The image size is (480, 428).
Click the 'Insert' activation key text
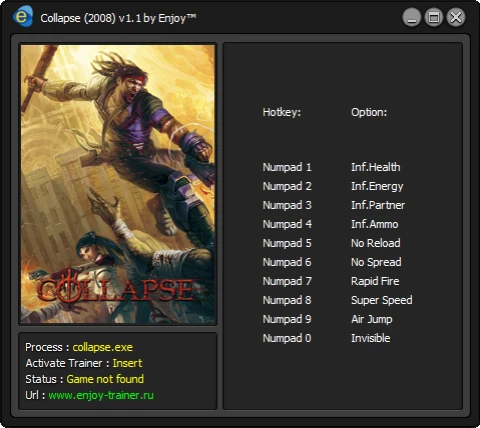pos(127,363)
